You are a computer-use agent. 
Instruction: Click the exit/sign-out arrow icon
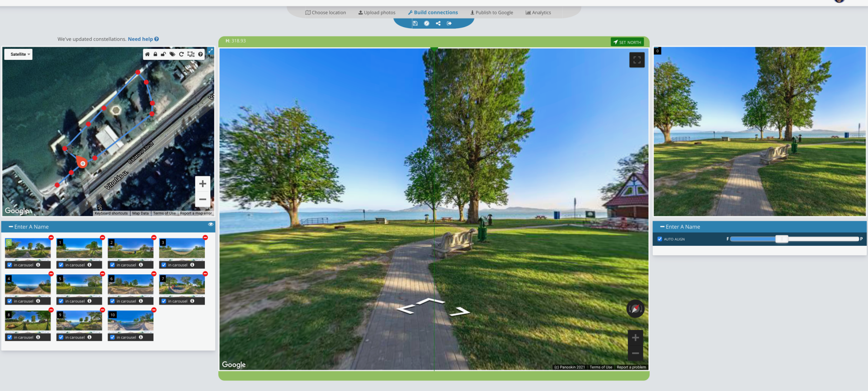coord(449,24)
